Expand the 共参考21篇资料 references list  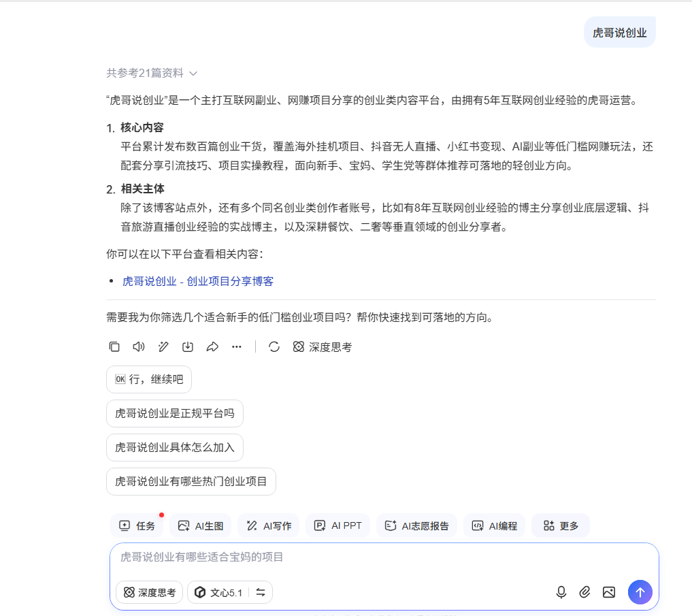tap(151, 73)
